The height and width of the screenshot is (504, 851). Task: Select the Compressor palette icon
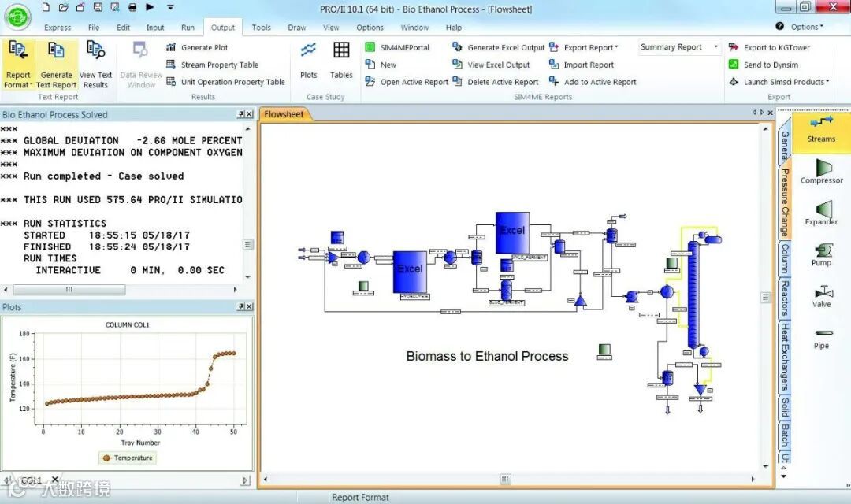[822, 172]
